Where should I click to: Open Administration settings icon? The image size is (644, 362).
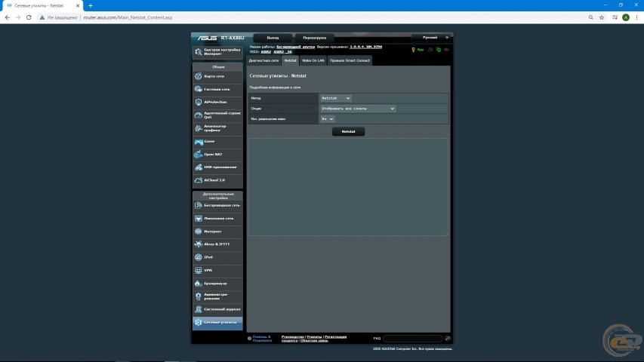pyautogui.click(x=199, y=296)
